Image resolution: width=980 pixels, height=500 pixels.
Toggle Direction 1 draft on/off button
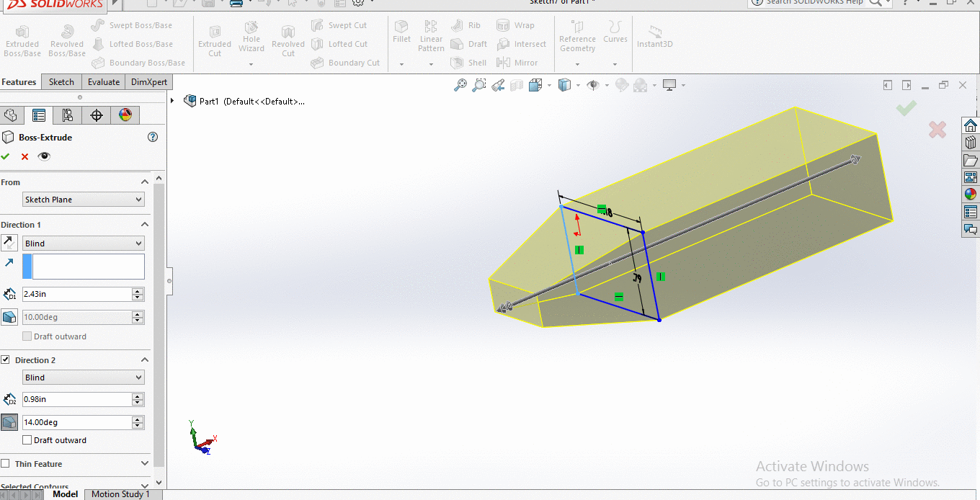tap(9, 316)
